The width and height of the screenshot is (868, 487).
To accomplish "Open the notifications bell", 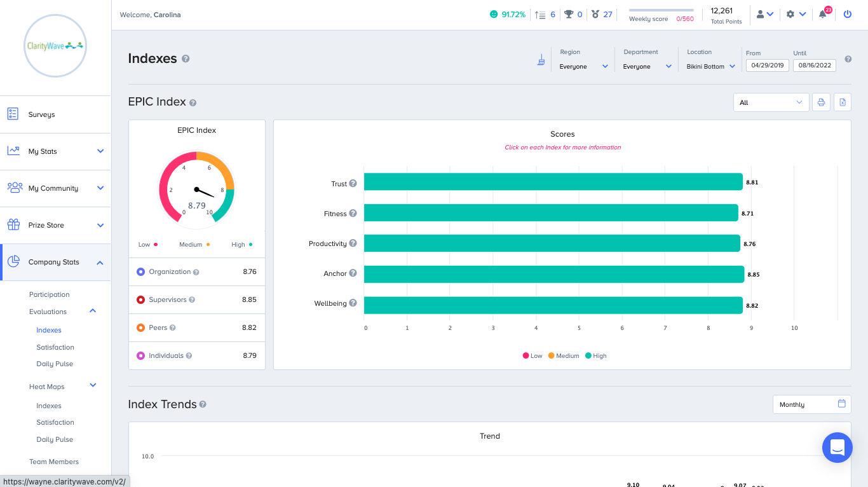I will coord(823,14).
